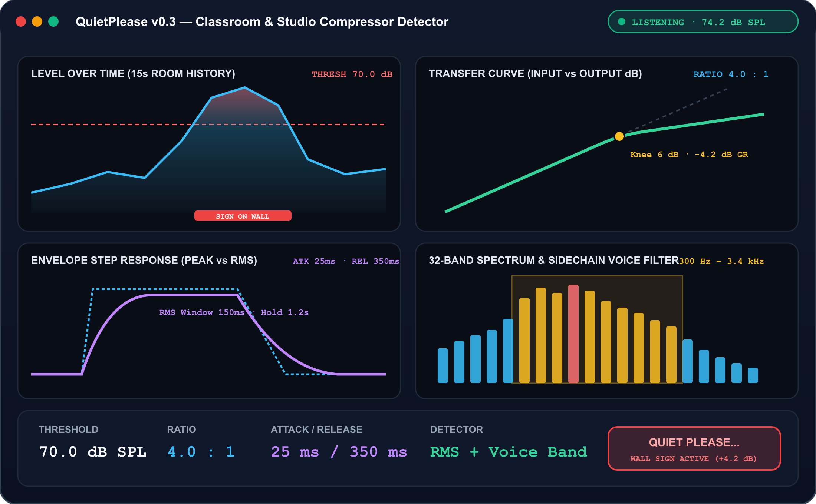Click the red SIGN ON WALL badge
Viewport: 816px width, 504px height.
243,216
